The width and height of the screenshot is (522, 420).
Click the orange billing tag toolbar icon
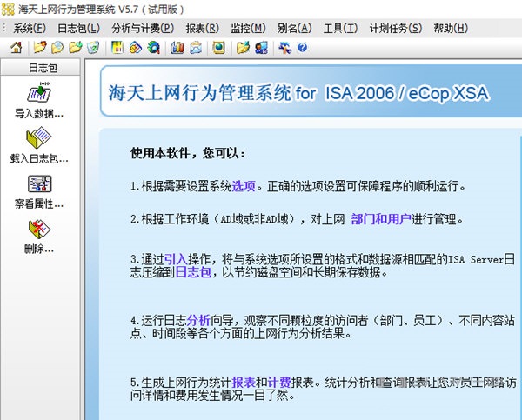click(x=136, y=48)
